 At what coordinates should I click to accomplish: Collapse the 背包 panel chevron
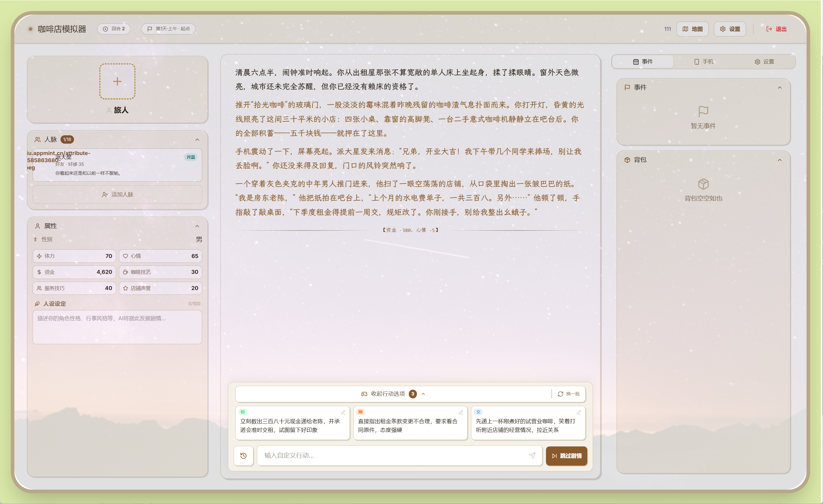[780, 160]
